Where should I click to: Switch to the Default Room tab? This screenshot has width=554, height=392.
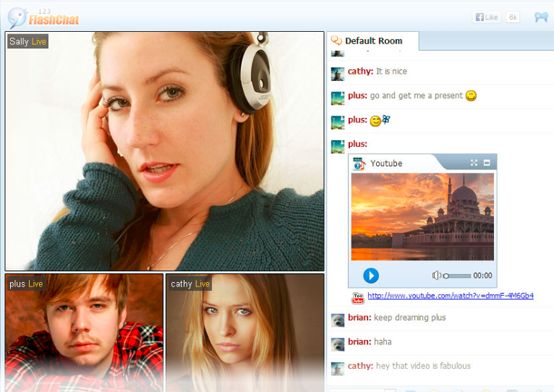tap(373, 41)
